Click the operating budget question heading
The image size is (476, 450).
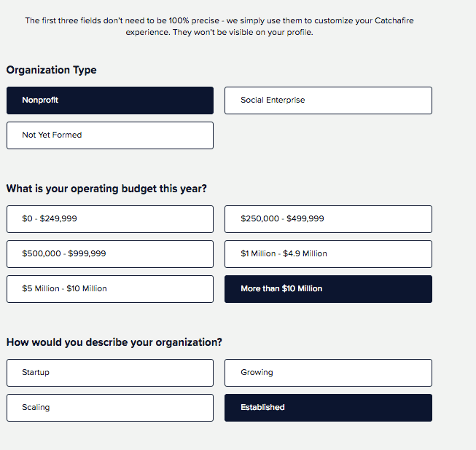click(106, 189)
